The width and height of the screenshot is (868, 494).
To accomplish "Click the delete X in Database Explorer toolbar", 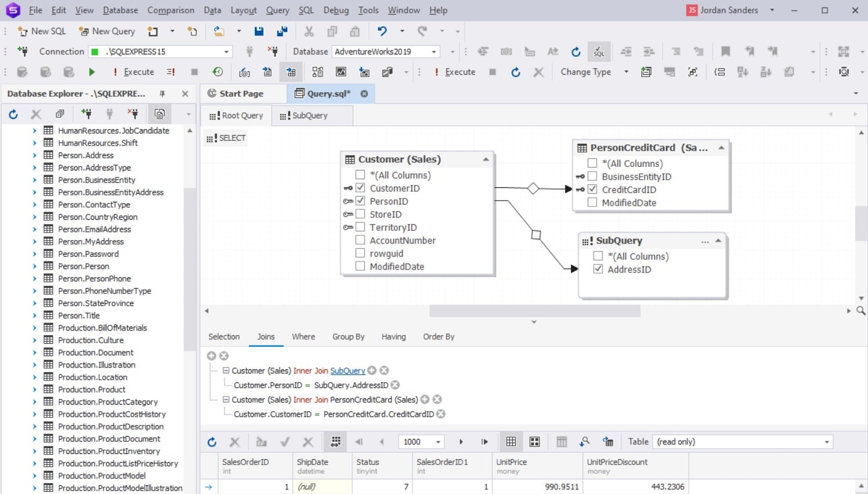I will 36,114.
